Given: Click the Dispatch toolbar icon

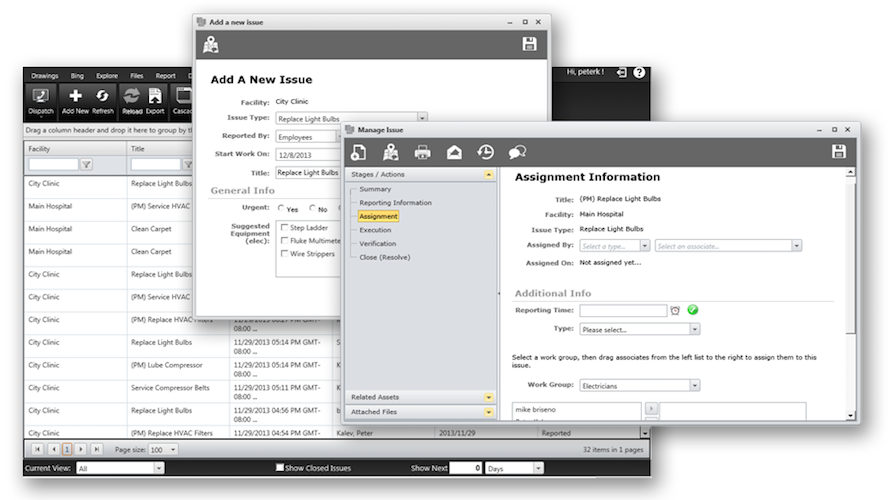Looking at the screenshot, I should [41, 97].
